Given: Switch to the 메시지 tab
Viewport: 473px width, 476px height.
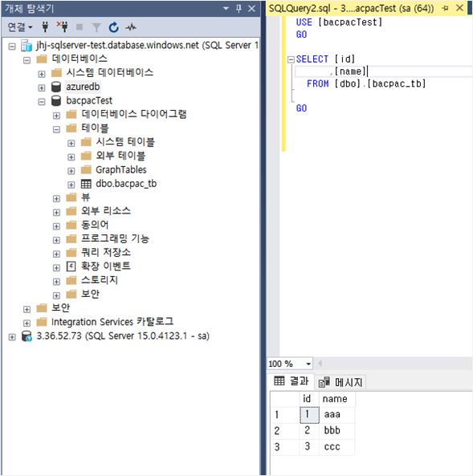Looking at the screenshot, I should pyautogui.click(x=340, y=382).
